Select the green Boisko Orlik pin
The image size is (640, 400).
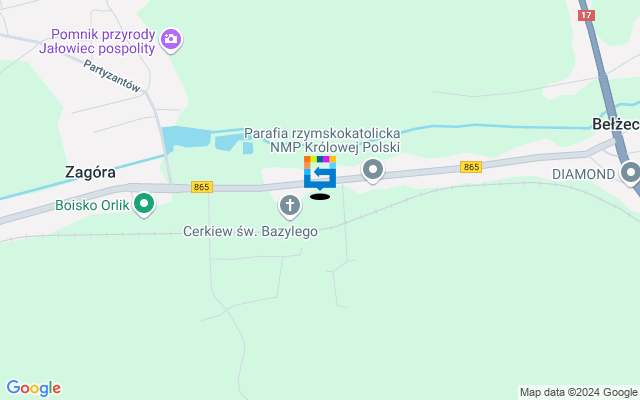pos(144,204)
